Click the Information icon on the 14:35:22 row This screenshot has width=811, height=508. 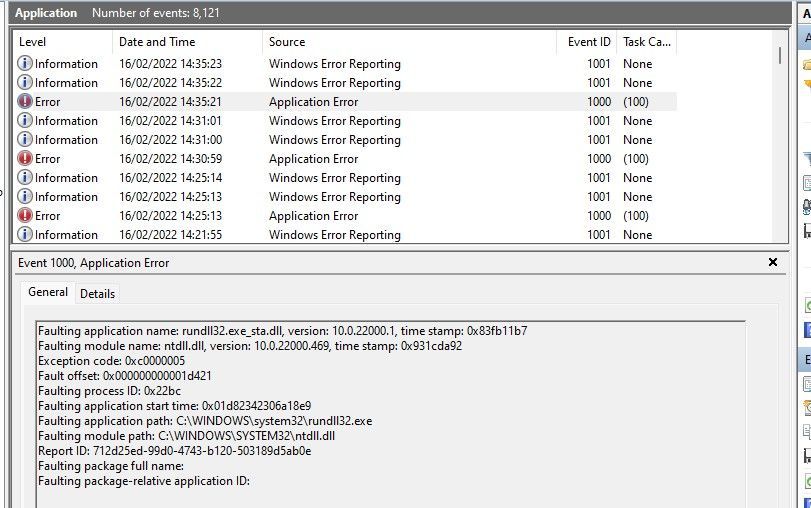[x=25, y=83]
